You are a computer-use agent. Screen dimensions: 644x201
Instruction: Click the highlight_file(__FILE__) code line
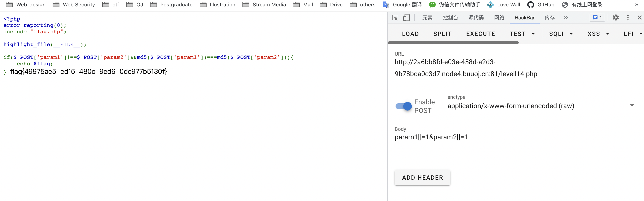coord(45,45)
